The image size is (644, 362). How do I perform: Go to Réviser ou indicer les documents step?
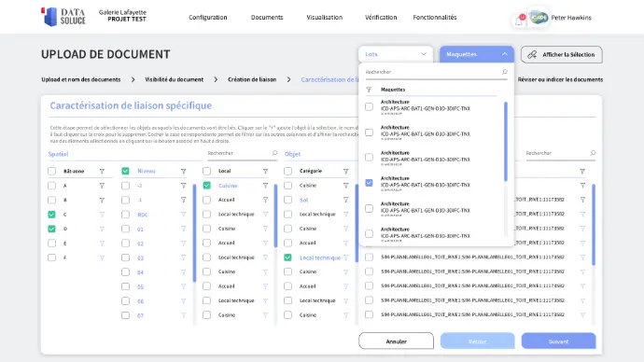coord(560,79)
